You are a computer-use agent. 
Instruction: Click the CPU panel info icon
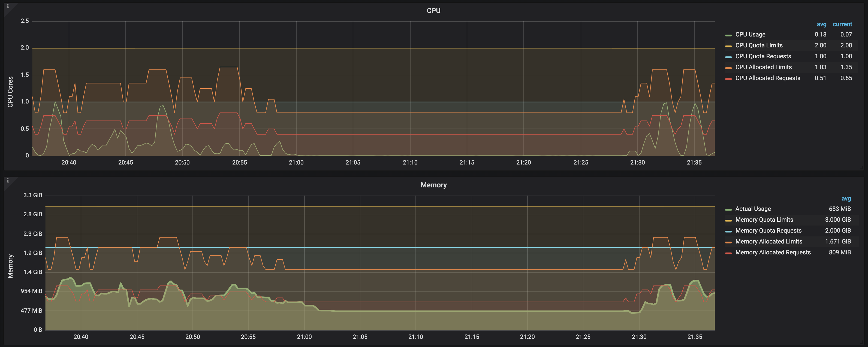click(8, 6)
